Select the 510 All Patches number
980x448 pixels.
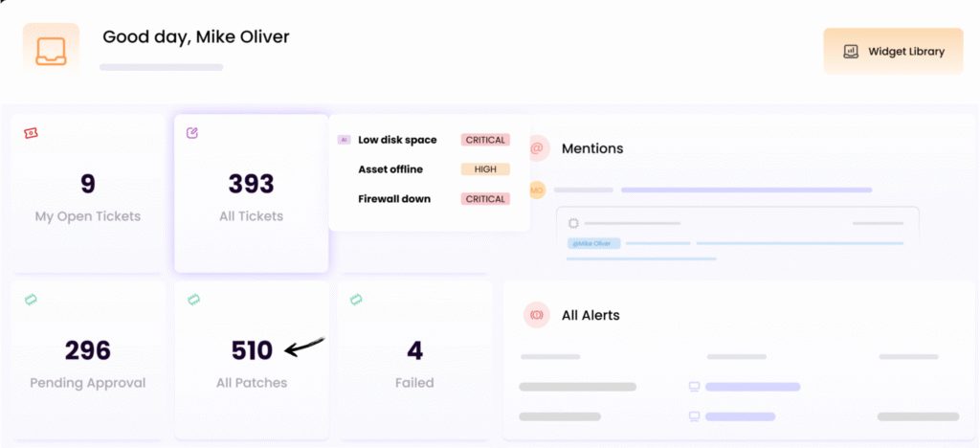(x=252, y=350)
